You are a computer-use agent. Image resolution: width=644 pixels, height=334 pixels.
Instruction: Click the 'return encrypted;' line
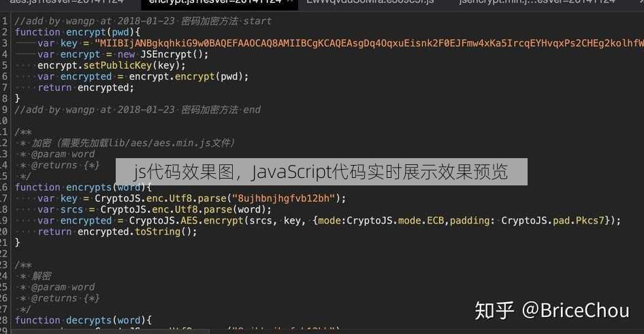pos(86,88)
